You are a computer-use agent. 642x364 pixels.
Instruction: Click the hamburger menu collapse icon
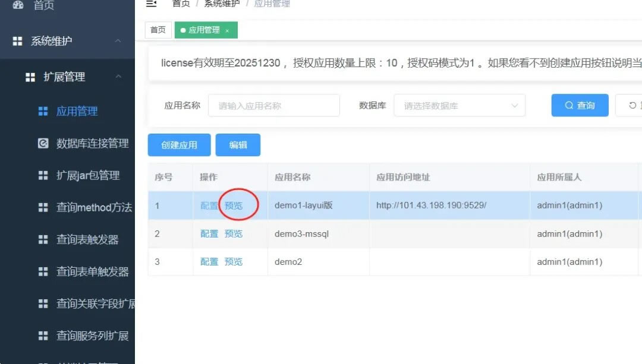152,4
